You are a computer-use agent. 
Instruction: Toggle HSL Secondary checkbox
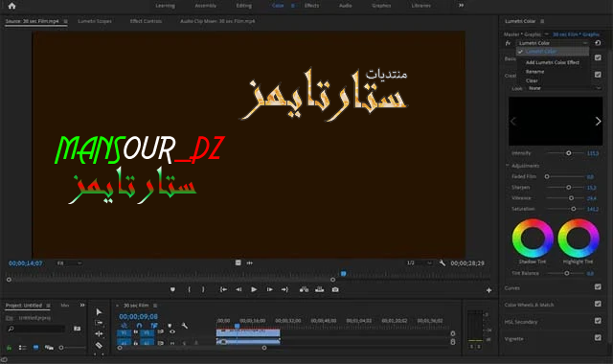[x=598, y=321]
